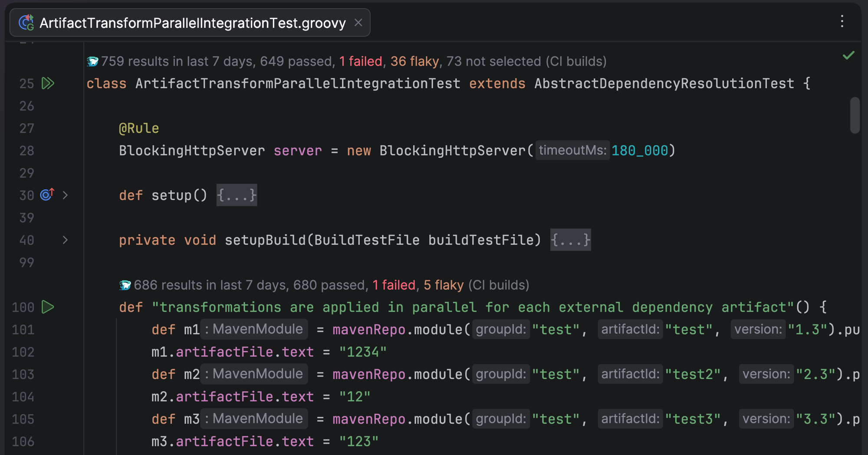Screen dimensions: 868x455
Task: Click AbstractDependencyResolutionTest superclass name
Action: coord(664,83)
